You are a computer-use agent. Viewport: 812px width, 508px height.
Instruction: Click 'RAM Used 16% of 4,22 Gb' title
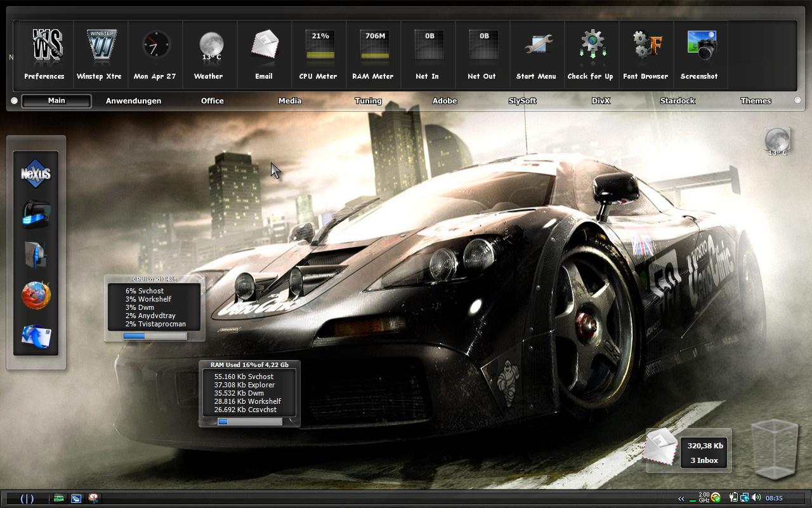(249, 365)
